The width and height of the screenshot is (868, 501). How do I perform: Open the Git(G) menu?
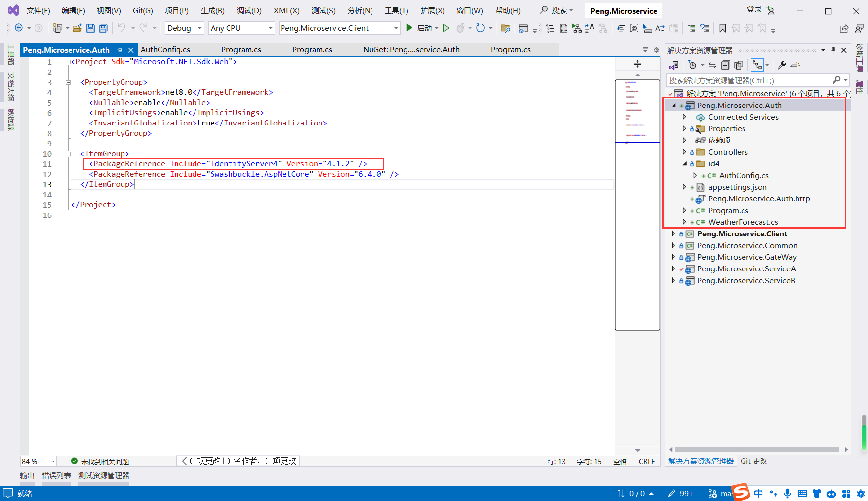click(x=142, y=11)
